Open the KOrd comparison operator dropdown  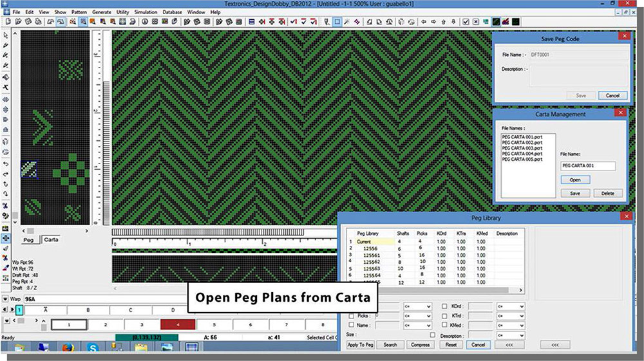click(x=511, y=306)
